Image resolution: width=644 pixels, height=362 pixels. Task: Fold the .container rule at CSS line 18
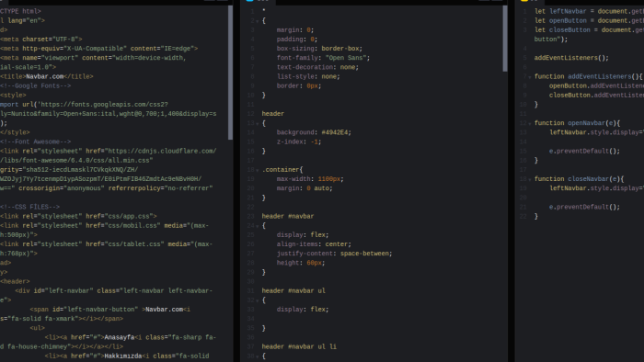click(x=258, y=170)
